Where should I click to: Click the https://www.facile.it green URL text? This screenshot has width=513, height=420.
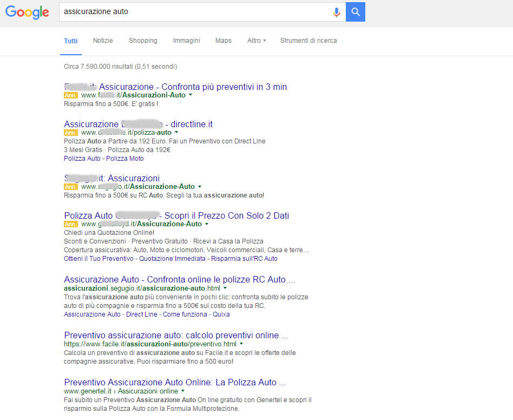150,344
